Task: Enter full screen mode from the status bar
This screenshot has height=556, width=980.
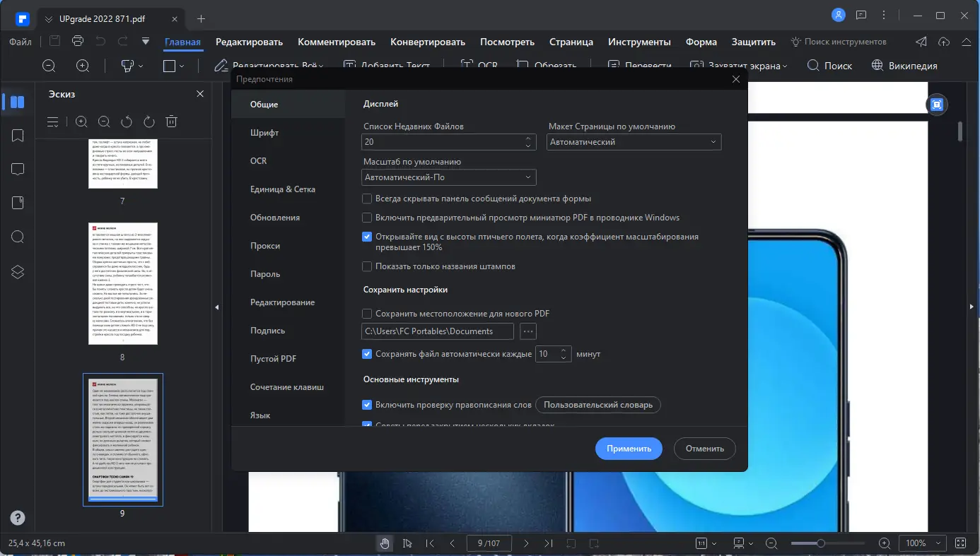Action: (x=960, y=543)
